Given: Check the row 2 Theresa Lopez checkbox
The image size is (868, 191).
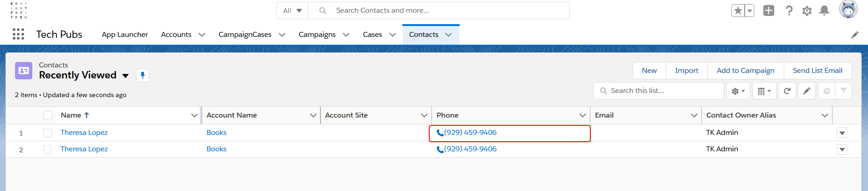Looking at the screenshot, I should point(47,150).
